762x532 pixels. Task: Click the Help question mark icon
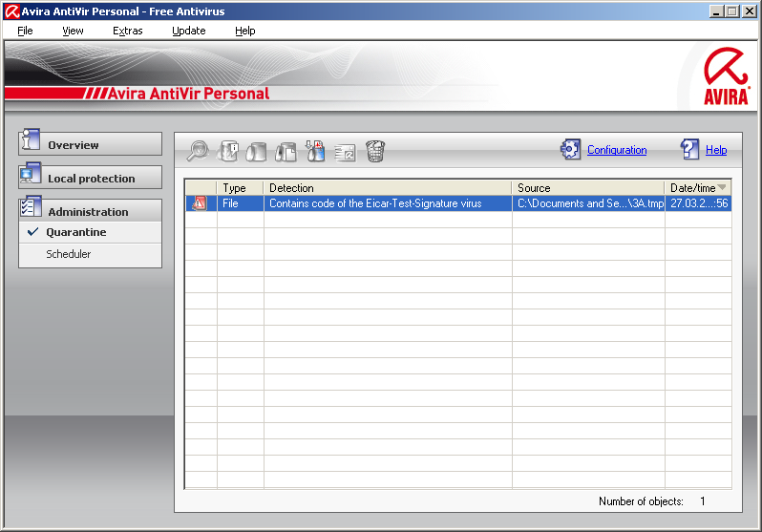(690, 149)
